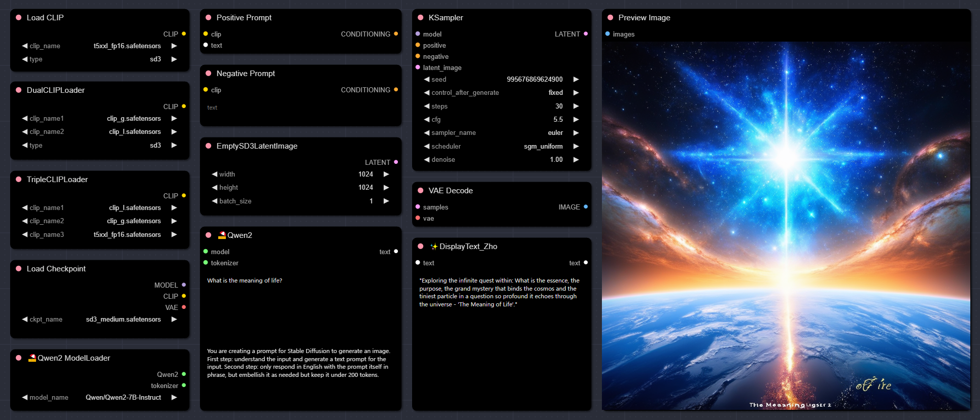Click the vae input socket on VAE Decode
Viewport: 980px width, 420px height.
pyautogui.click(x=418, y=218)
